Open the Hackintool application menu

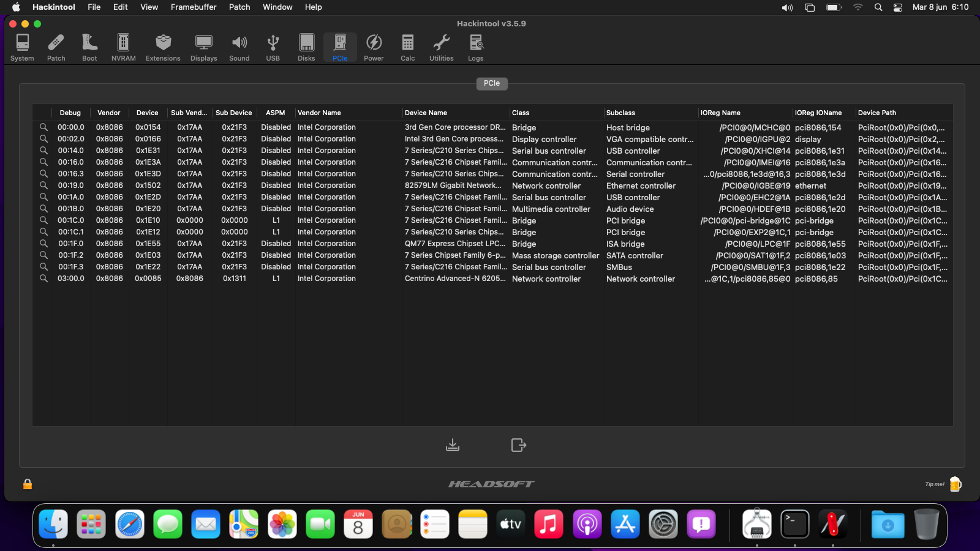[x=54, y=7]
